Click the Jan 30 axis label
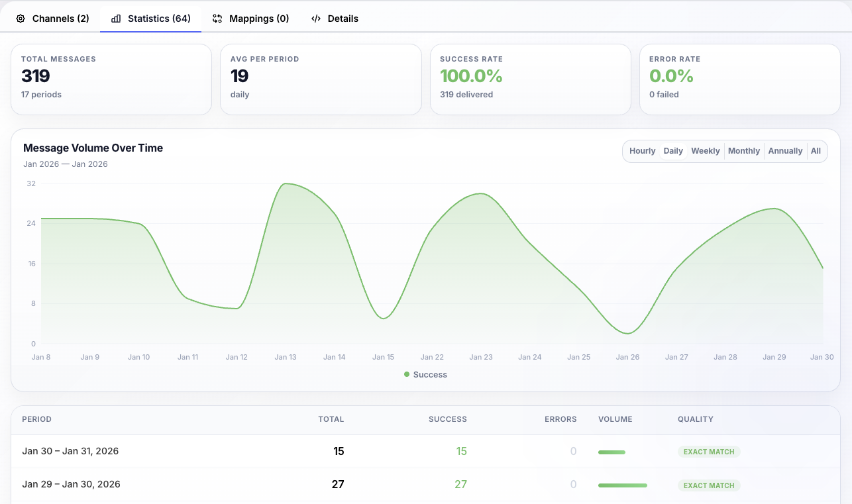This screenshot has width=852, height=504. click(x=822, y=357)
